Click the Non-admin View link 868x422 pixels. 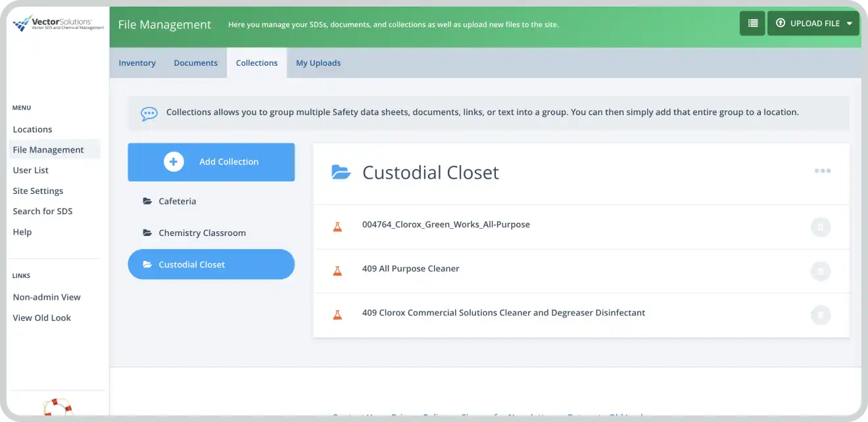tap(47, 297)
